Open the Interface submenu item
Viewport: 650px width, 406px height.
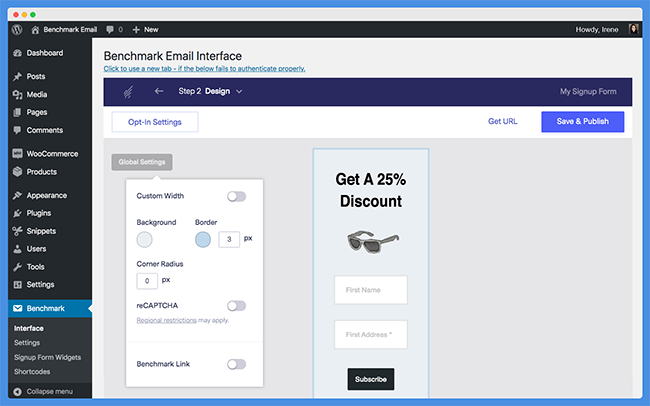(29, 328)
